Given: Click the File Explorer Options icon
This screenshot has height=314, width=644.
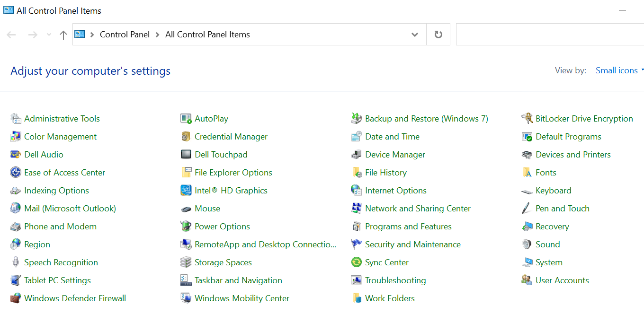Looking at the screenshot, I should 186,173.
